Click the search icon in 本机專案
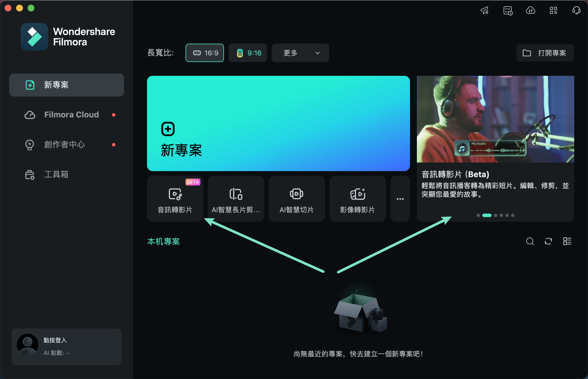 click(530, 241)
